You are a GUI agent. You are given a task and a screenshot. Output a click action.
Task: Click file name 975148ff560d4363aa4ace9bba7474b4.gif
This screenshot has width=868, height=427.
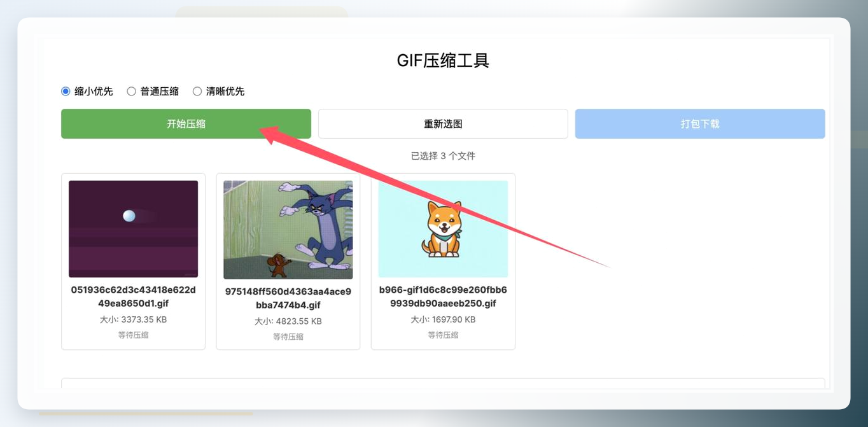pyautogui.click(x=288, y=298)
